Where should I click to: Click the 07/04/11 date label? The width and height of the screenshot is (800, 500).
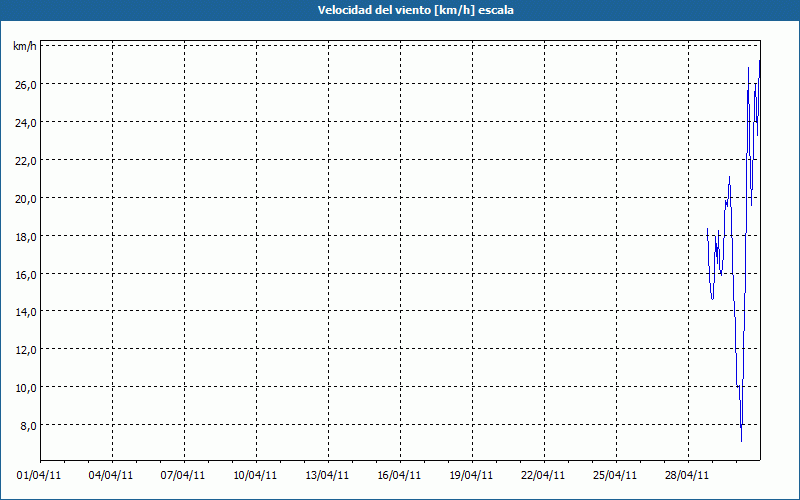[183, 475]
